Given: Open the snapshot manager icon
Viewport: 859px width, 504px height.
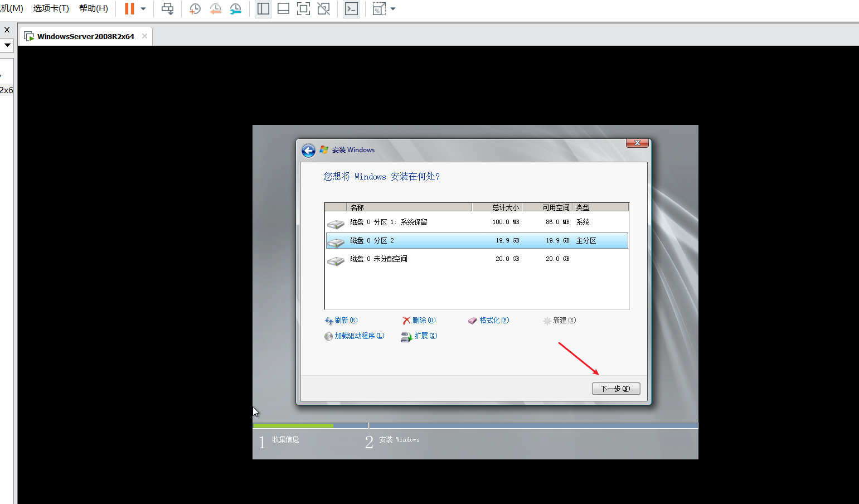Looking at the screenshot, I should point(236,9).
